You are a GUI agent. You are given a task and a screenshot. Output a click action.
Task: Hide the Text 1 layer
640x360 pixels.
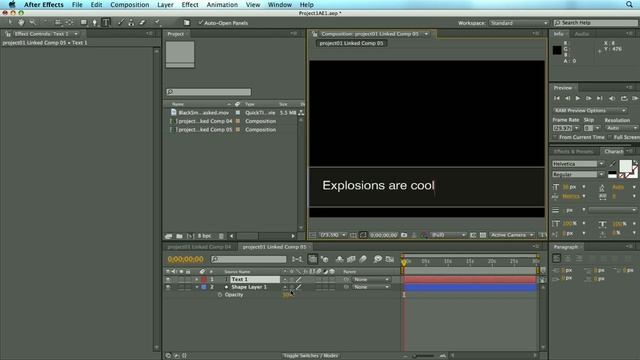(168, 280)
